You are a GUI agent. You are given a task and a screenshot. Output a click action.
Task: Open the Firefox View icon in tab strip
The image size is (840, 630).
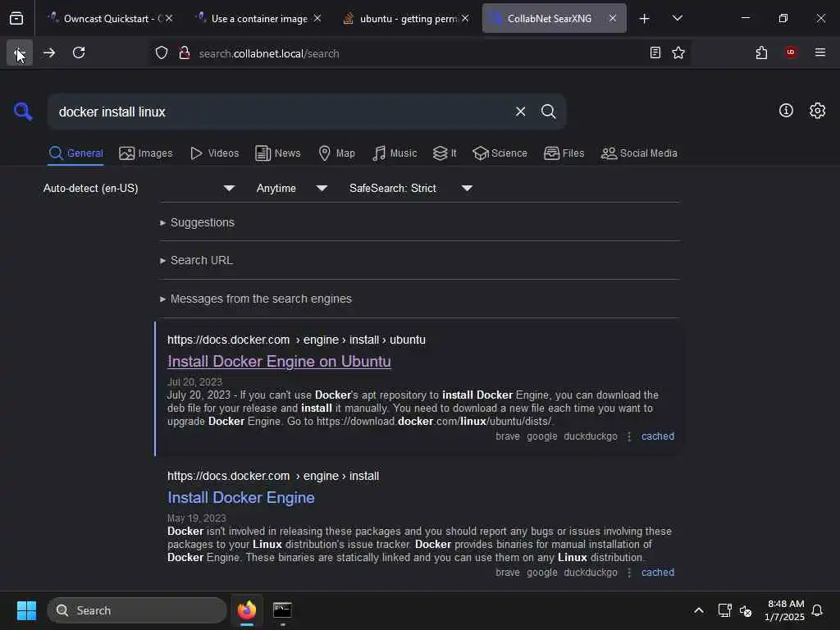click(16, 18)
